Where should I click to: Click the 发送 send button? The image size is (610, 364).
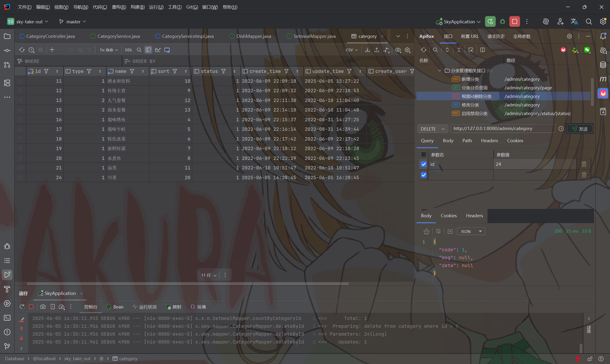pos(579,129)
